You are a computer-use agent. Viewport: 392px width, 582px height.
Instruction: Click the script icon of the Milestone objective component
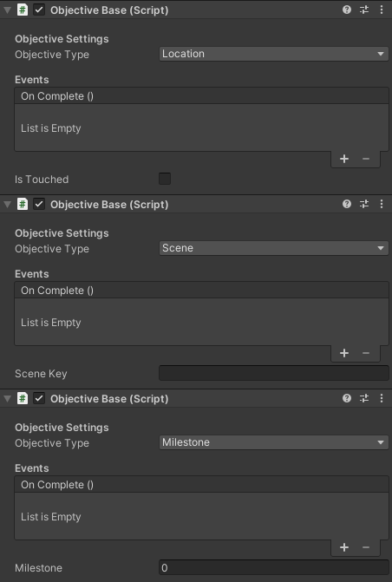click(x=23, y=399)
